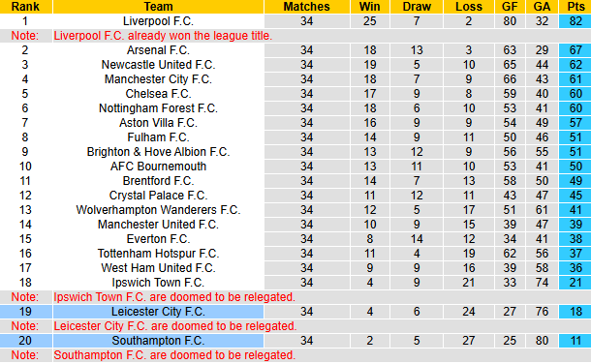Open the Arsenal F.C. team entry
Viewport: 591px width, 364px height.
158,50
